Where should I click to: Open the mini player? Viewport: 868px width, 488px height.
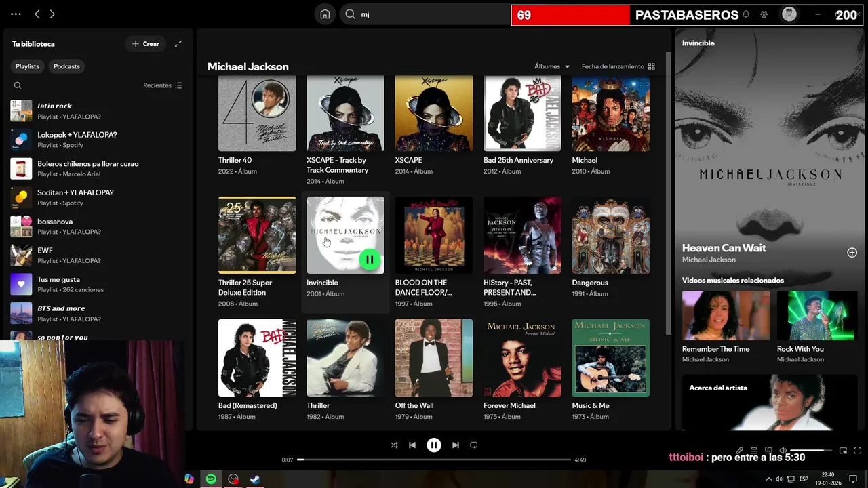coord(843,451)
